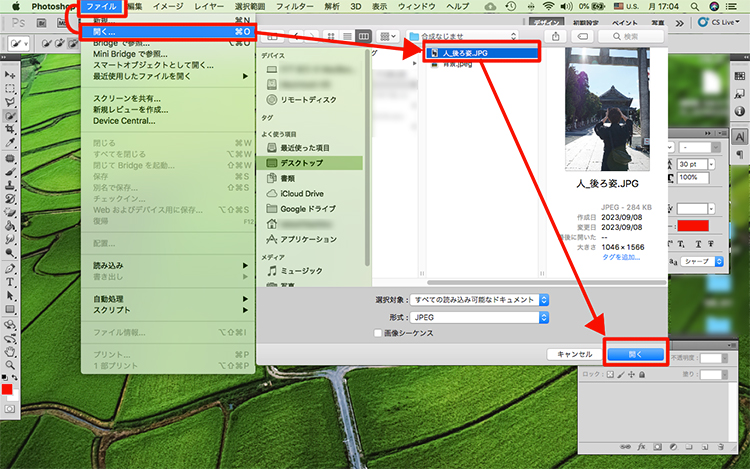Open the font size 30 pt dropdown
This screenshot has height=469, width=750.
pos(711,164)
